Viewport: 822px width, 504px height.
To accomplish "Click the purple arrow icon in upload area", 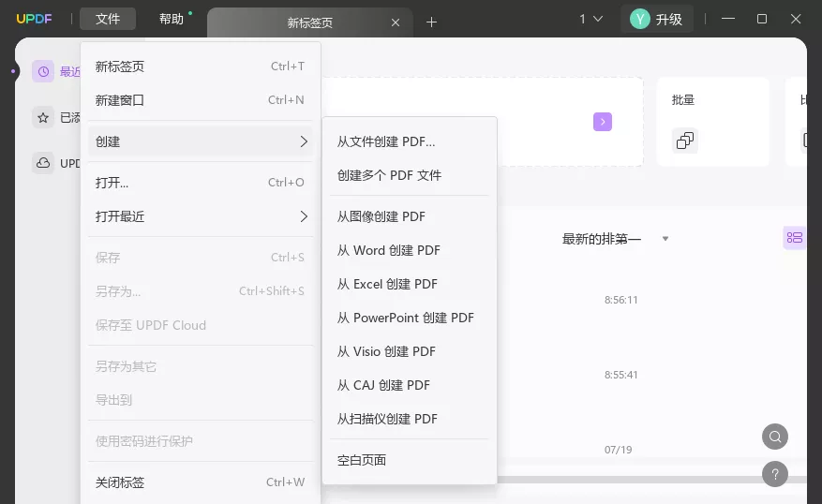I will coord(603,122).
